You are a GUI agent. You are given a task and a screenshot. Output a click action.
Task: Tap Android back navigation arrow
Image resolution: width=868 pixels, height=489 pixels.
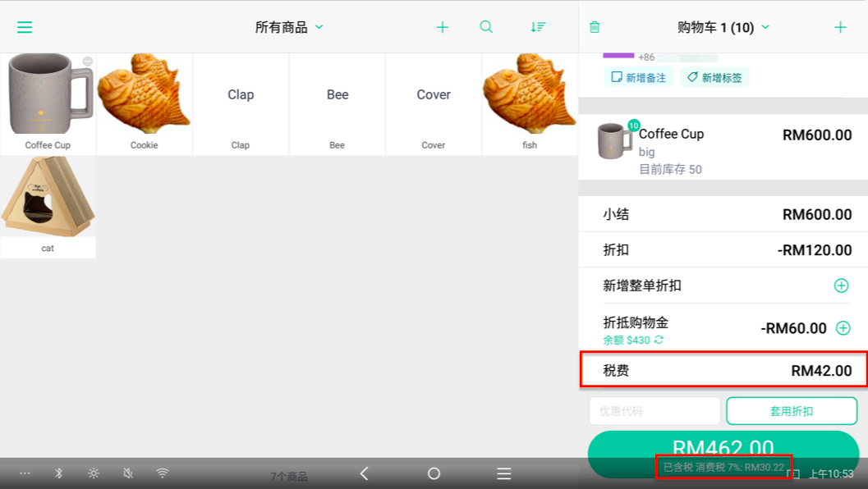pos(365,473)
